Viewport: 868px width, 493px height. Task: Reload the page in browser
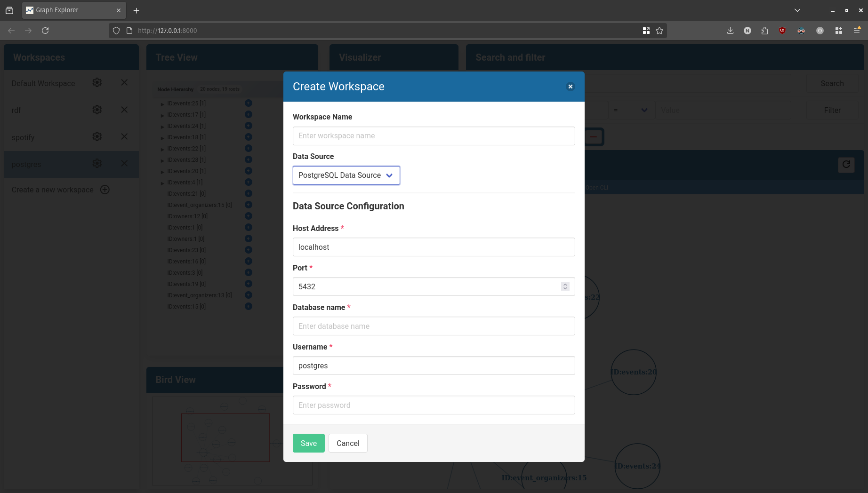click(x=45, y=31)
